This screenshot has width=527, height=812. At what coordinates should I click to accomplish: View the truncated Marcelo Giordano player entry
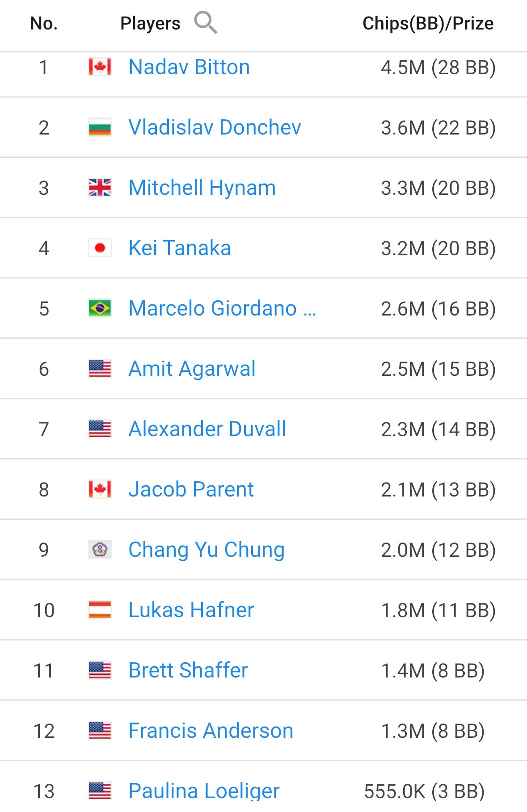[x=222, y=309]
